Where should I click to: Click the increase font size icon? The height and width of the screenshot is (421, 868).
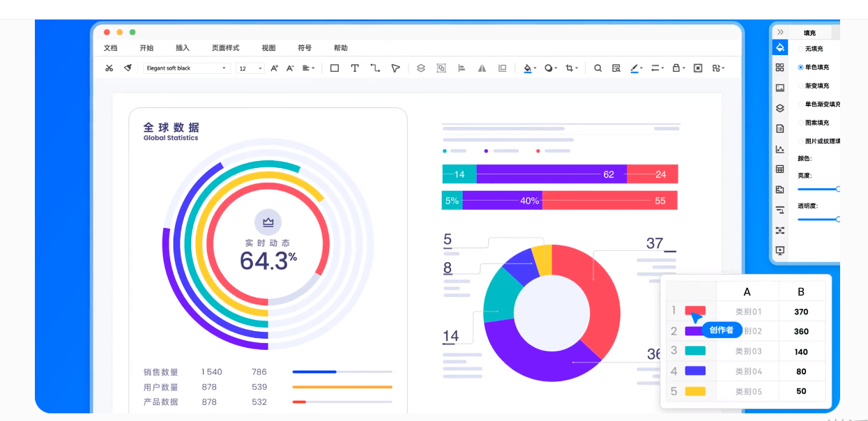coord(274,68)
